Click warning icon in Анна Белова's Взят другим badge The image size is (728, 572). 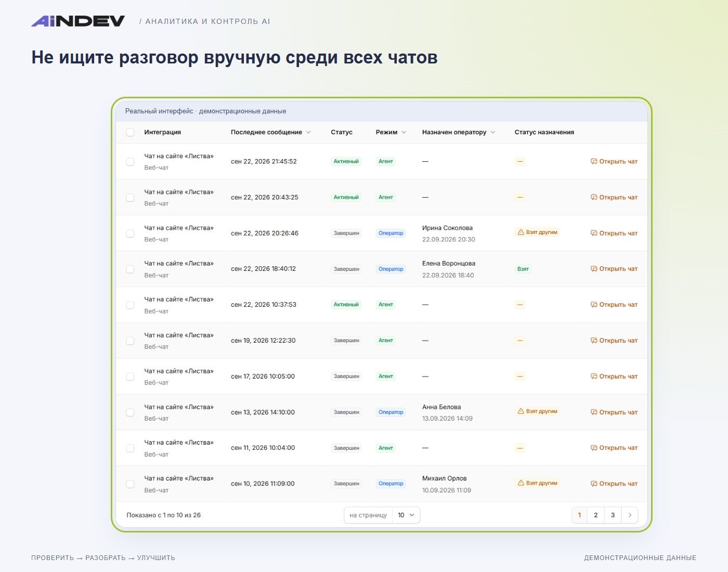[x=521, y=411]
